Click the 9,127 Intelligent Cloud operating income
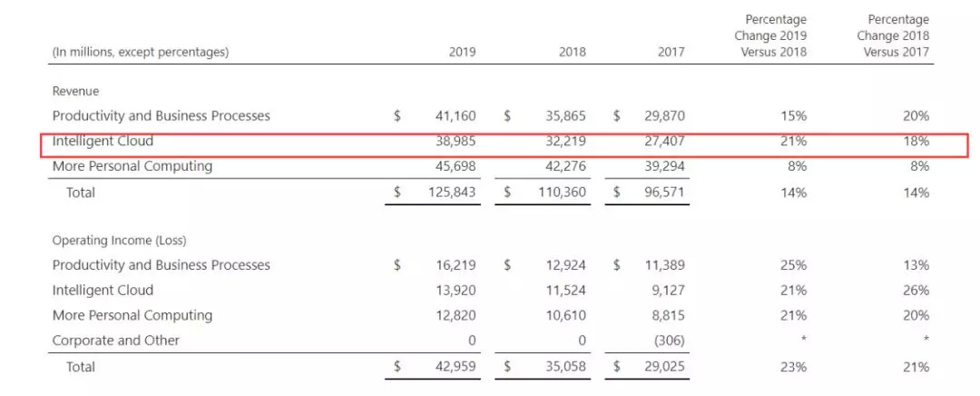This screenshot has height=396, width=980. (667, 291)
